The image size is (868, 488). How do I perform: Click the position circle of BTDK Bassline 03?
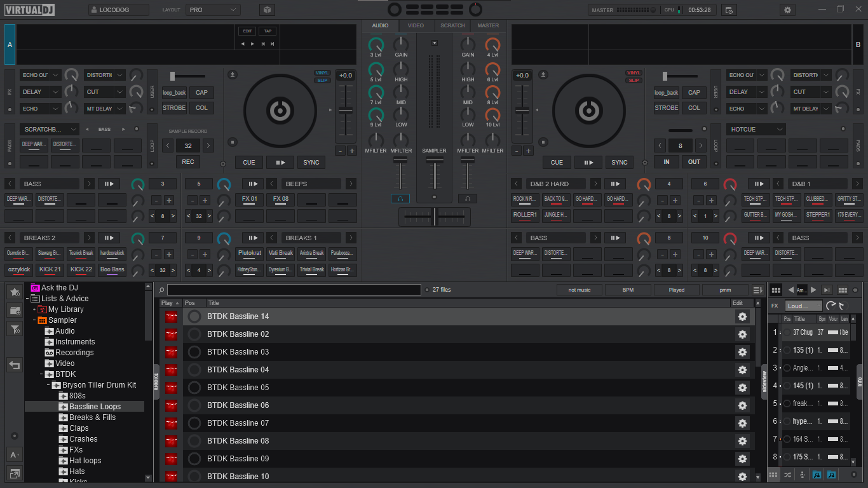[194, 352]
